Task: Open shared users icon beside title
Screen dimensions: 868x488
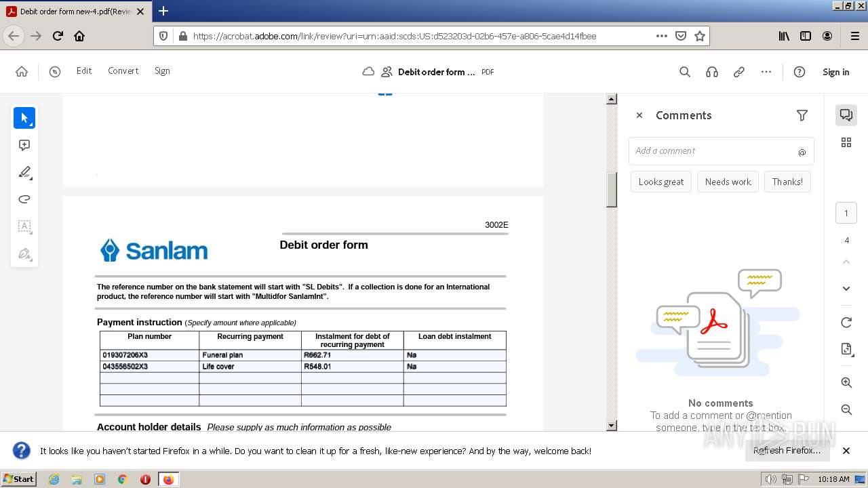Action: click(387, 72)
